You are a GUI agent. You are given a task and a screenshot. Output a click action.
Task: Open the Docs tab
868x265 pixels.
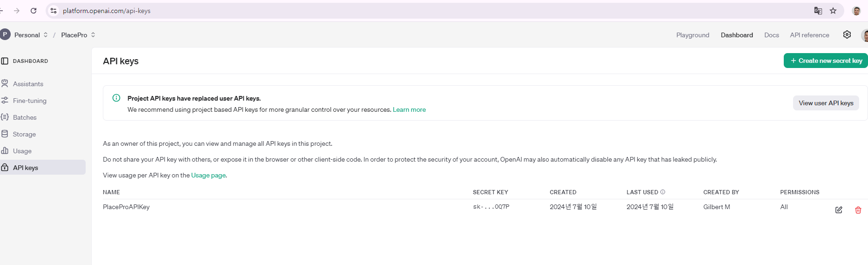(771, 35)
